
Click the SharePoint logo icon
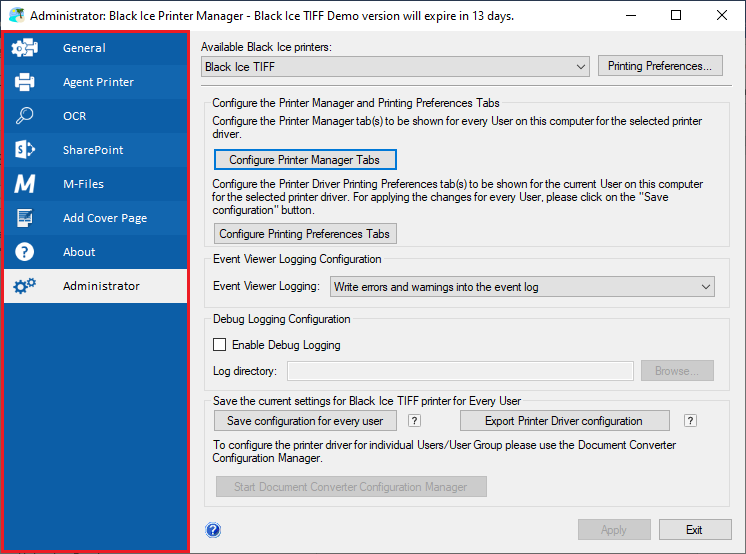(x=24, y=149)
